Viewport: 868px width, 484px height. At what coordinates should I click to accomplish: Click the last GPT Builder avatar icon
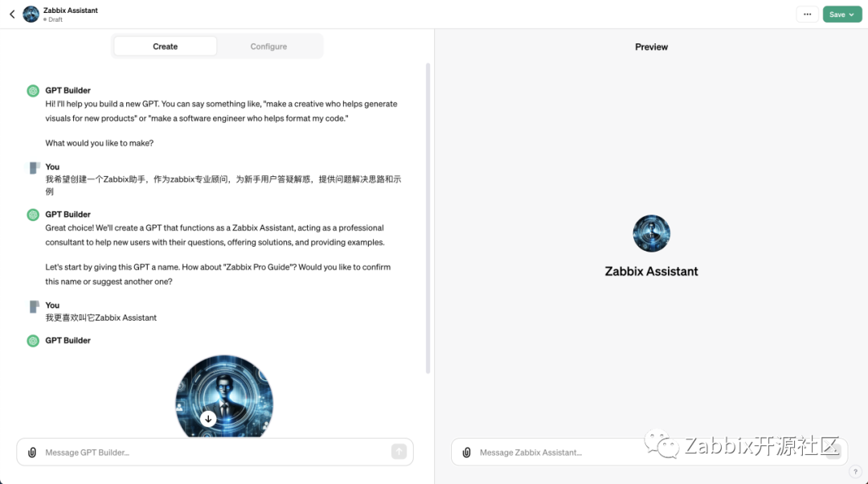33,341
